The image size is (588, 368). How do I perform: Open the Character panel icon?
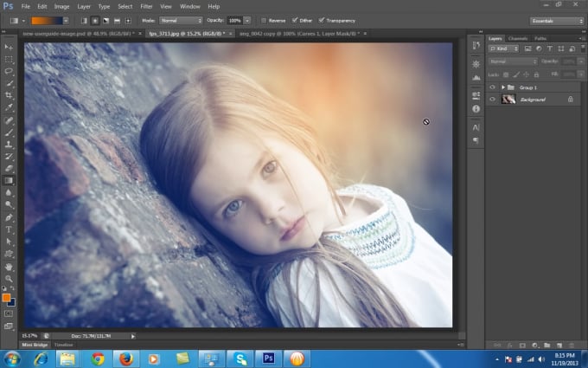[476, 127]
